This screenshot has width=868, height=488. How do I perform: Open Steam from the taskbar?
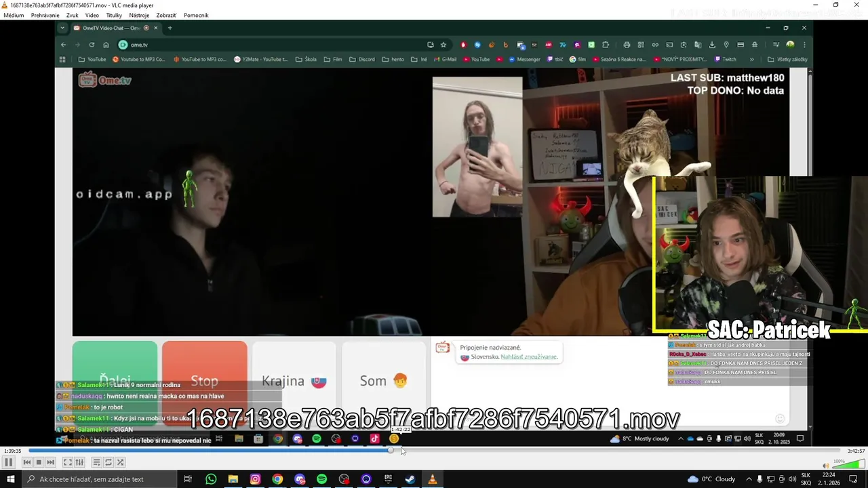(410, 479)
